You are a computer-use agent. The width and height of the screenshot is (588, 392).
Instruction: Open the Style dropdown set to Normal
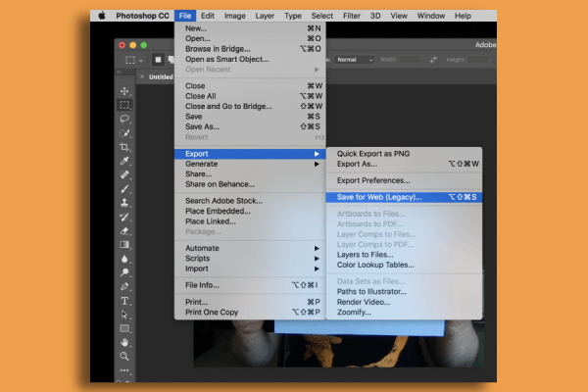[x=355, y=60]
